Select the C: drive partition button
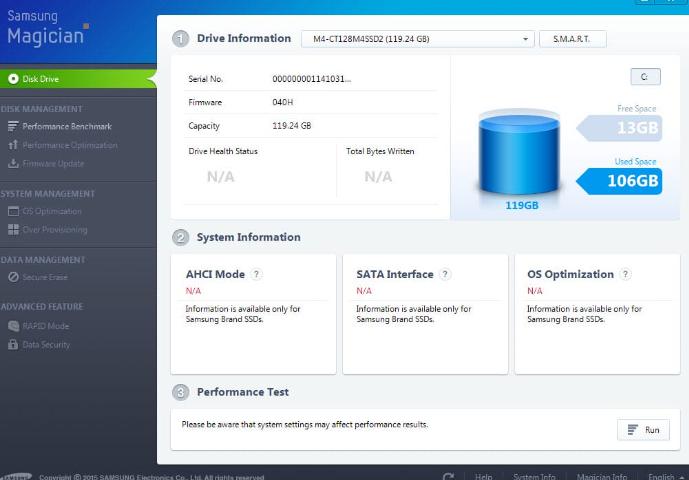The image size is (689, 480). 645,76
